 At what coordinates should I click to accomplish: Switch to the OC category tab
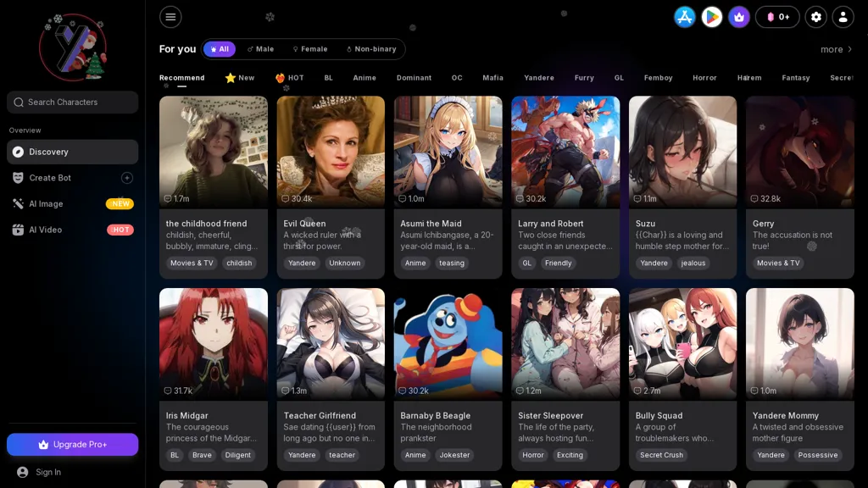[x=457, y=78]
